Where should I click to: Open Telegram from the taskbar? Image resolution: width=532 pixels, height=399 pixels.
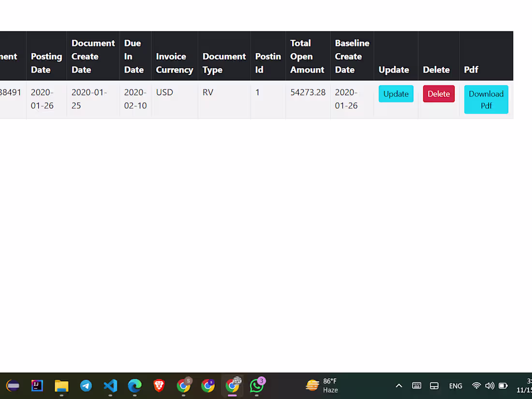(86, 386)
